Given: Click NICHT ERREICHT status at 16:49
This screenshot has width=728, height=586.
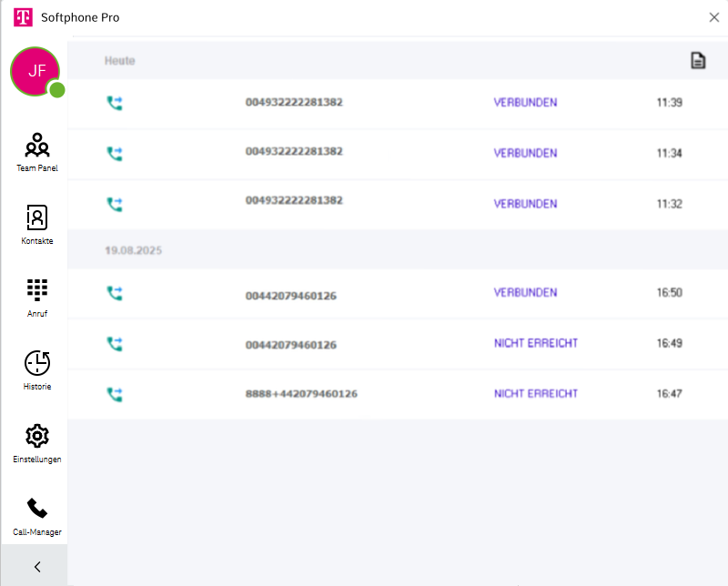Looking at the screenshot, I should [x=535, y=343].
